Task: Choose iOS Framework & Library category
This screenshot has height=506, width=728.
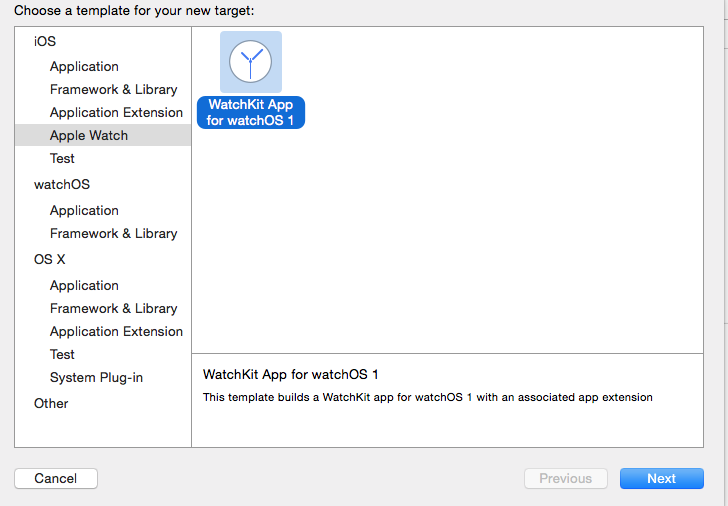Action: (x=113, y=89)
